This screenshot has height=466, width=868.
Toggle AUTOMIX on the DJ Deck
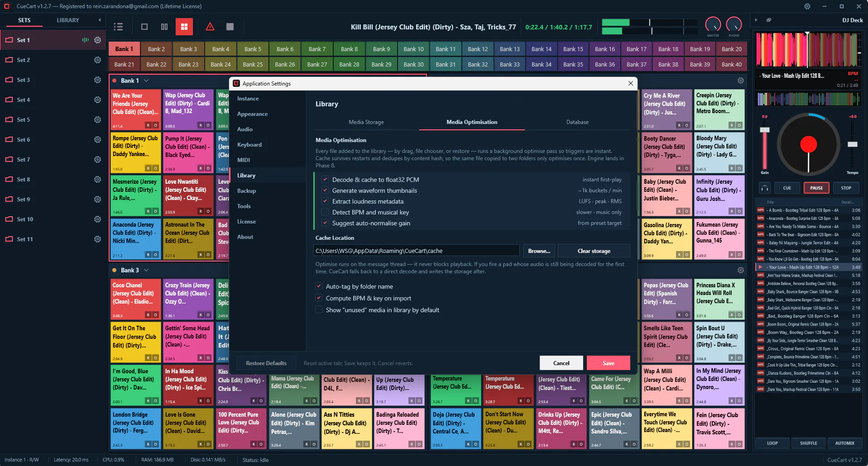pyautogui.click(x=845, y=443)
